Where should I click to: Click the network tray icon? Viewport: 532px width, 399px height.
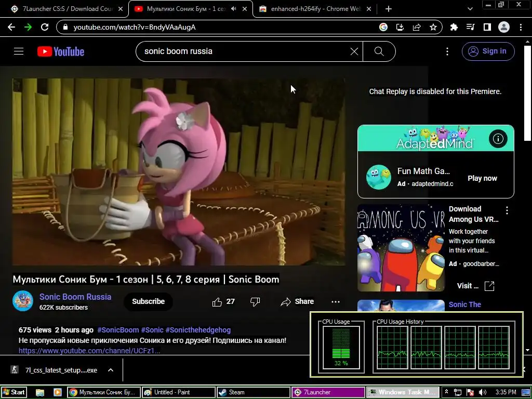(x=457, y=393)
